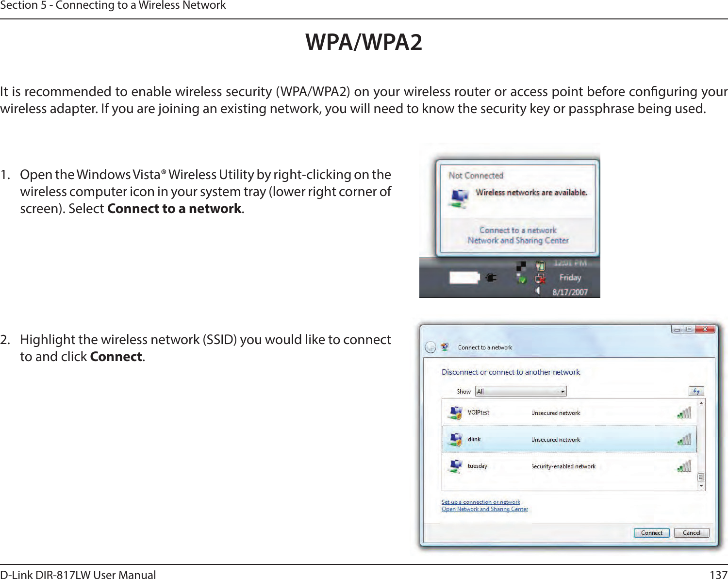Click the network icon in dialog title bar
Screen dimensions: 728x579
click(445, 347)
